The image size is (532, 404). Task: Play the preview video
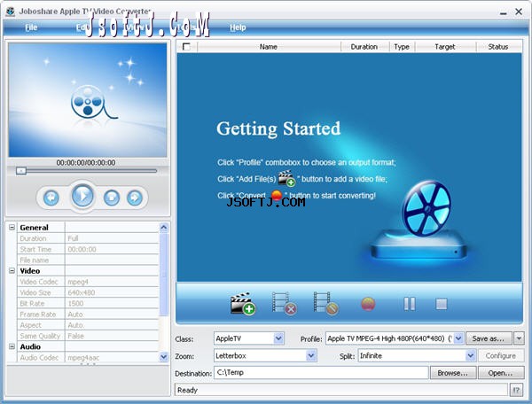coord(82,196)
